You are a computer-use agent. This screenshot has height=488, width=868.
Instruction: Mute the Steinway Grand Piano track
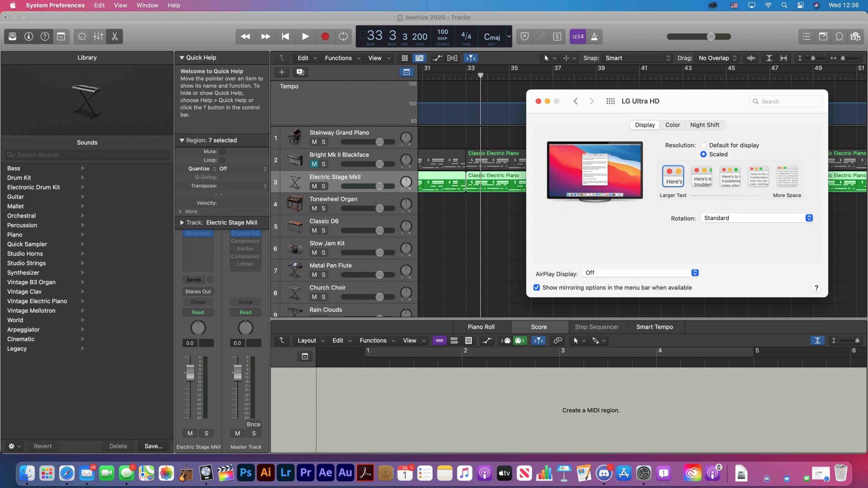[x=314, y=142]
